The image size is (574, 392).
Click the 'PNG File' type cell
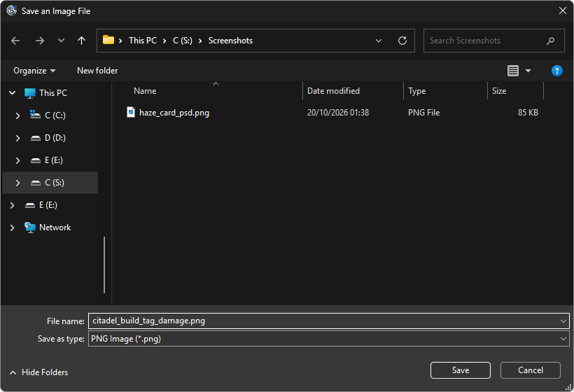(x=423, y=113)
